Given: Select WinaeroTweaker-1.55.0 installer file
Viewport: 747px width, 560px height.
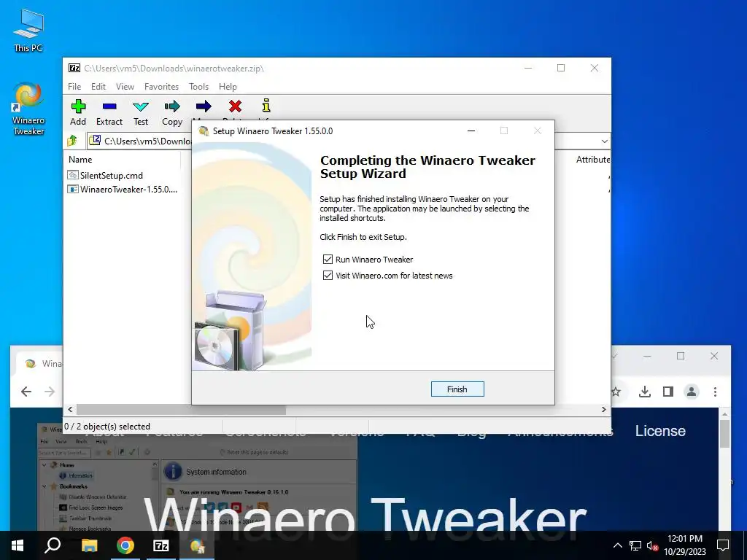Looking at the screenshot, I should point(123,190).
